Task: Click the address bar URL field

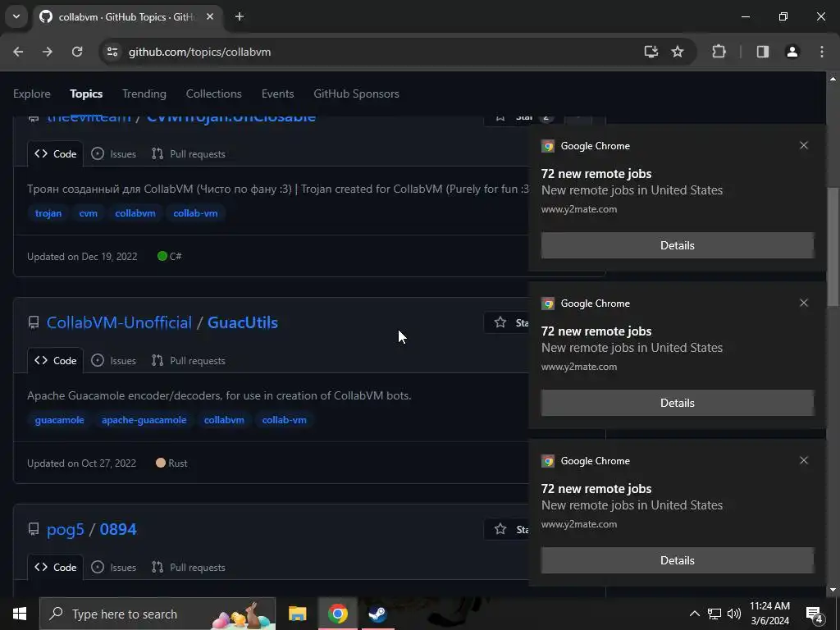Action: (x=375, y=52)
